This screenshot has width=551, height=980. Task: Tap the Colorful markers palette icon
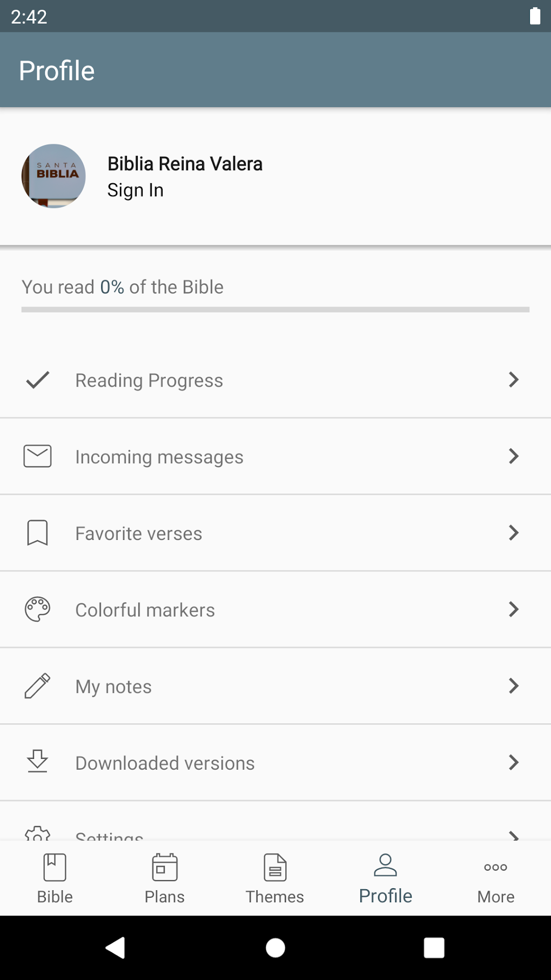click(38, 610)
